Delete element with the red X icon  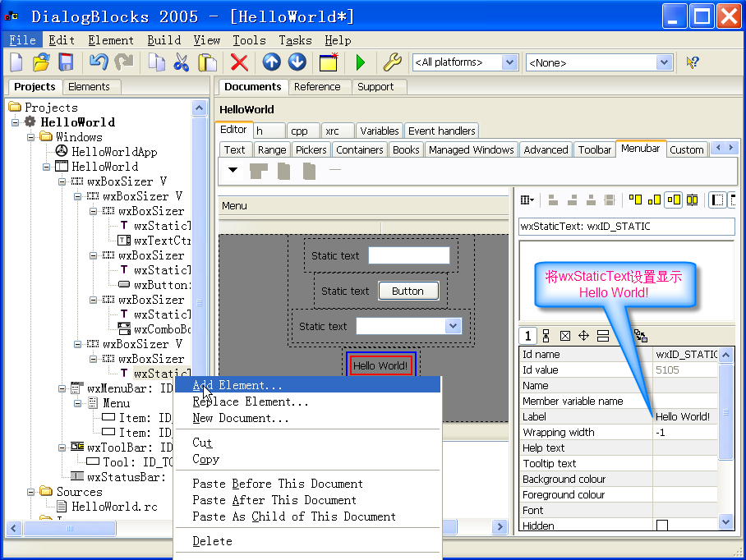coord(239,62)
